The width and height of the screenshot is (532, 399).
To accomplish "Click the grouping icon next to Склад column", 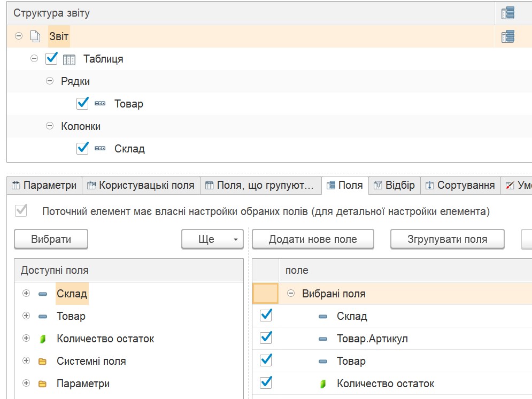I will 100,148.
